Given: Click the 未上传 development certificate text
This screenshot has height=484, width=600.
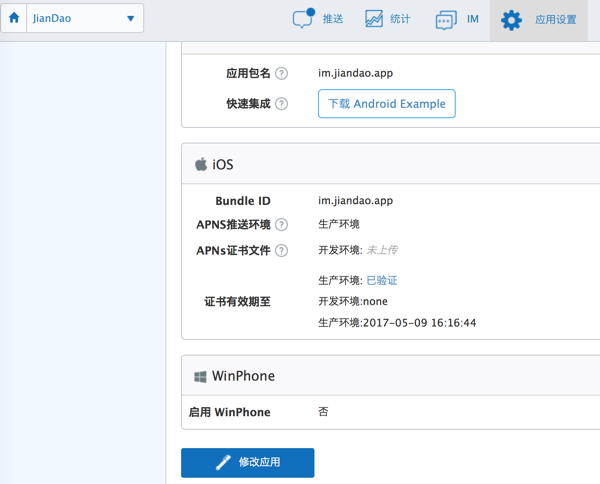Looking at the screenshot, I should [382, 250].
